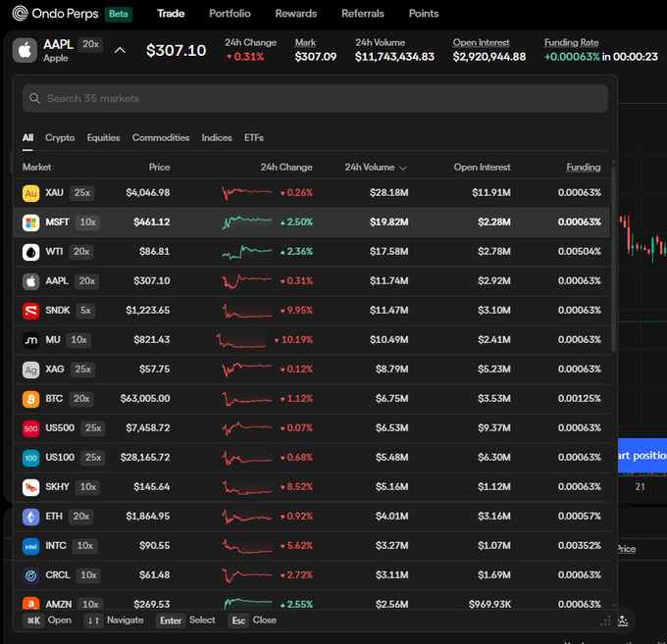Click the MU sparkline chart

[241, 340]
